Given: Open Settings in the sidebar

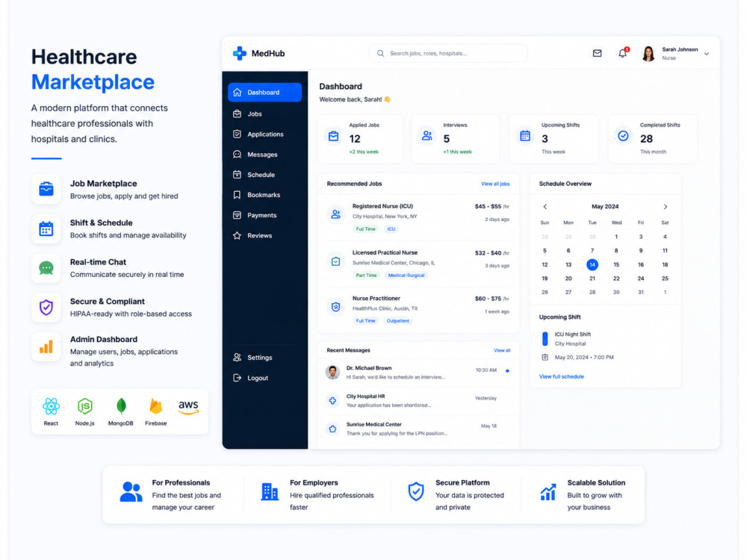Looking at the screenshot, I should tap(265, 358).
